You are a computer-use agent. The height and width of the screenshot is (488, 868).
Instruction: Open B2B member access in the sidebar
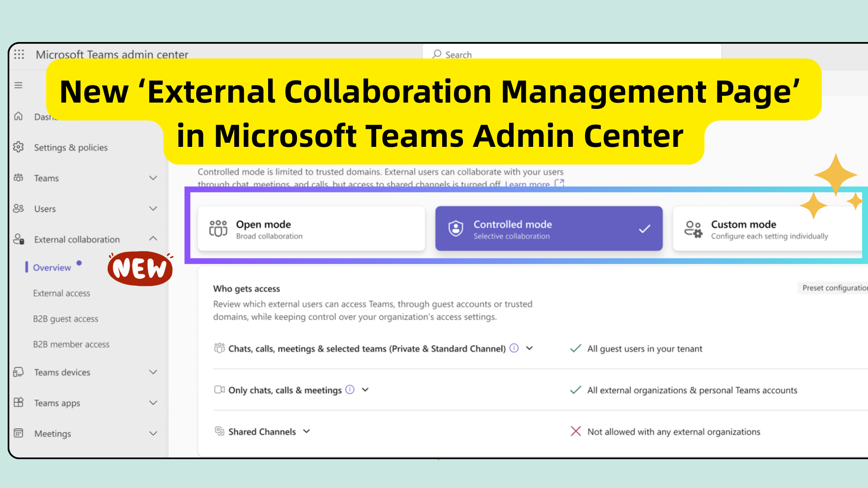pos(71,344)
